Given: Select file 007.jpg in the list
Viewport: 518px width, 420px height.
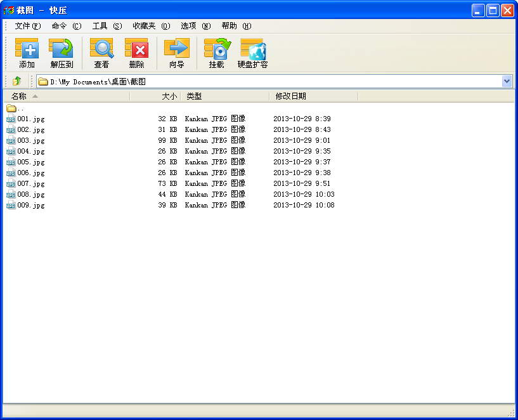Looking at the screenshot, I should (30, 183).
